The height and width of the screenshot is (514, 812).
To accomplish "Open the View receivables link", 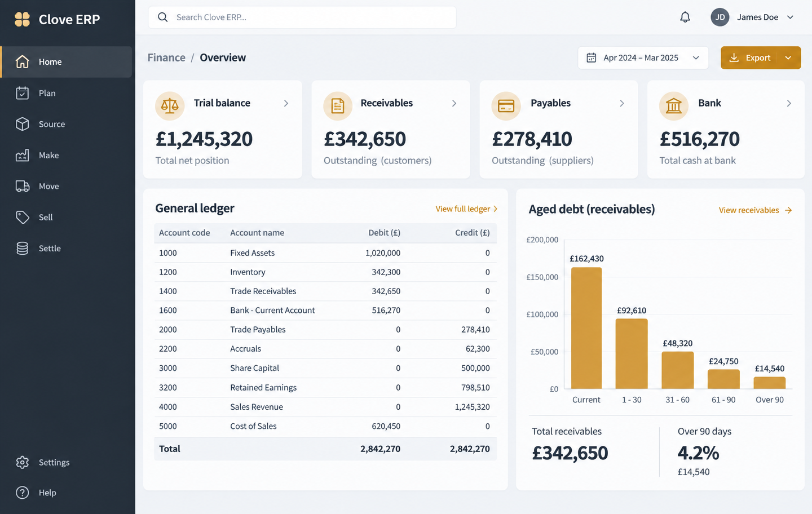I will click(756, 210).
